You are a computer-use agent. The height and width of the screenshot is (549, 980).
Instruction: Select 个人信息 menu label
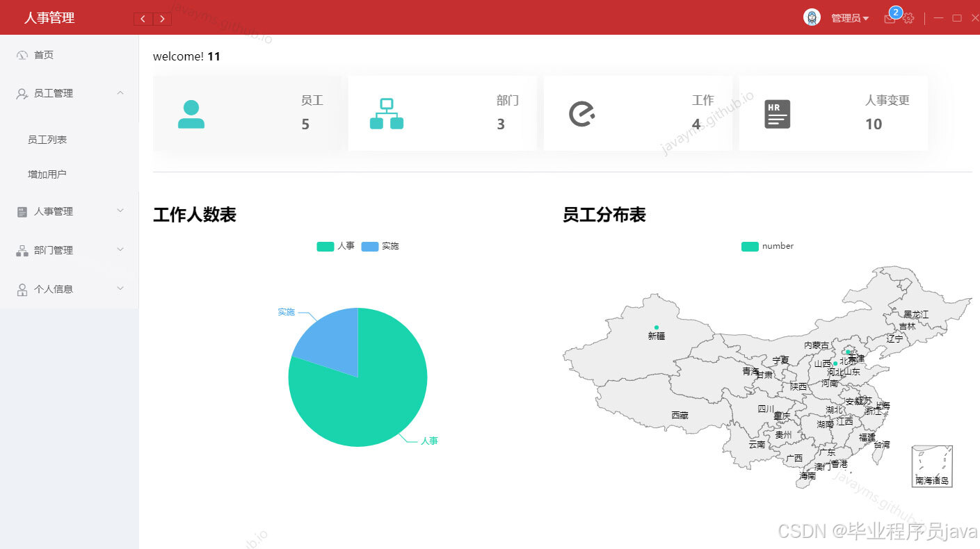click(54, 289)
